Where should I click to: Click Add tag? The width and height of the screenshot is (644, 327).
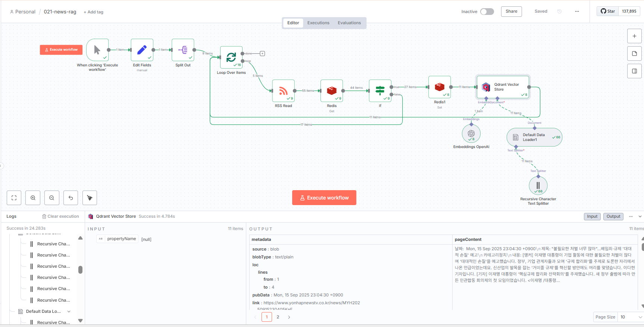point(93,12)
